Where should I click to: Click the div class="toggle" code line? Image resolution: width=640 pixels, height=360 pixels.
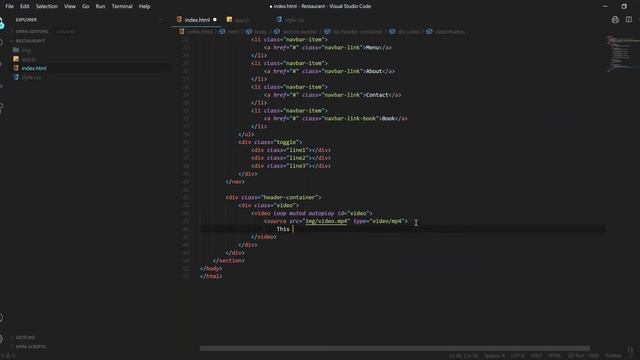[x=270, y=142]
